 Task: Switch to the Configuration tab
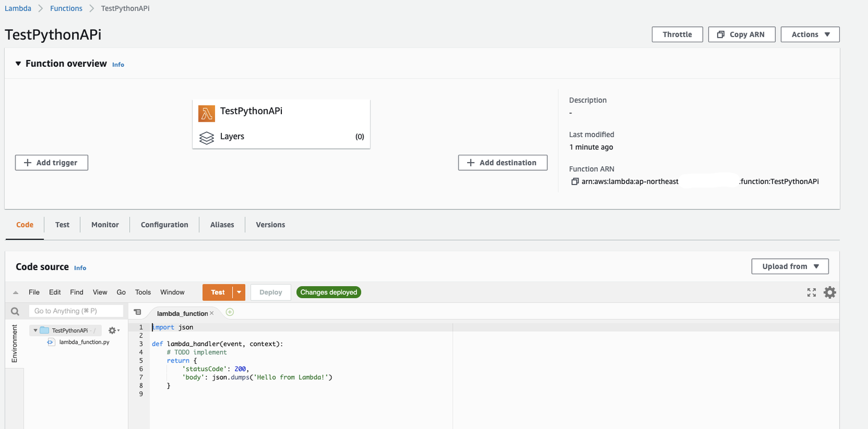pyautogui.click(x=165, y=224)
